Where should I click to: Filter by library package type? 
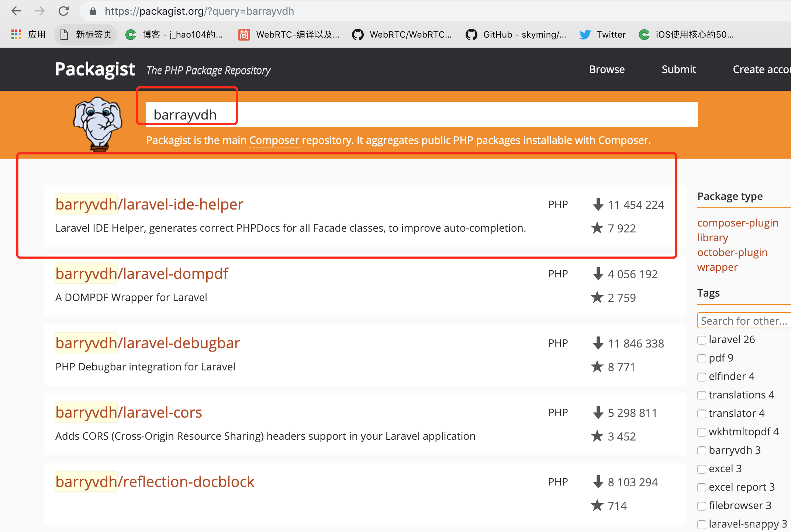pos(713,238)
